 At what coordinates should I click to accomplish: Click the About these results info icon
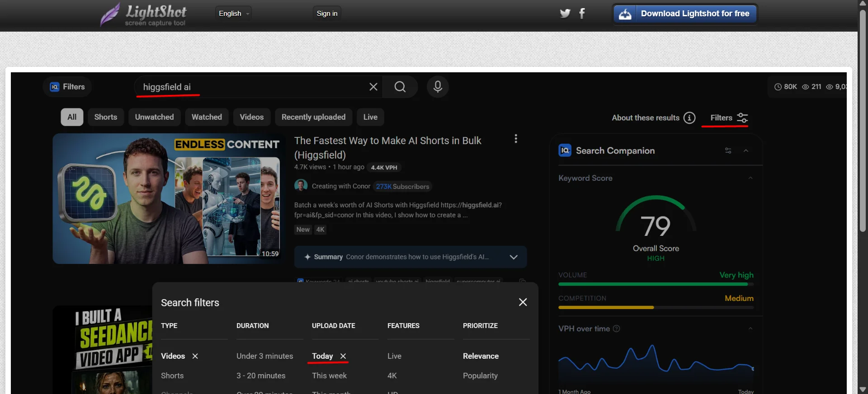pos(689,118)
